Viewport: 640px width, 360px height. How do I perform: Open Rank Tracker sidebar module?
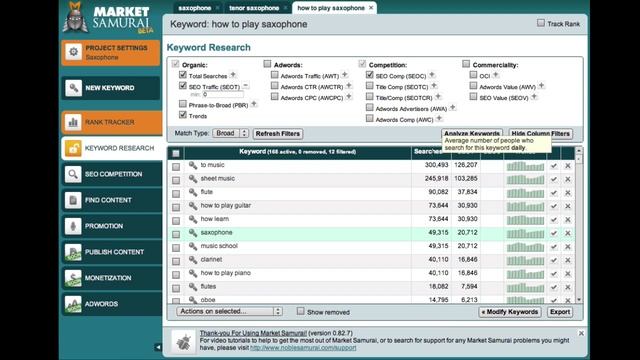111,122
